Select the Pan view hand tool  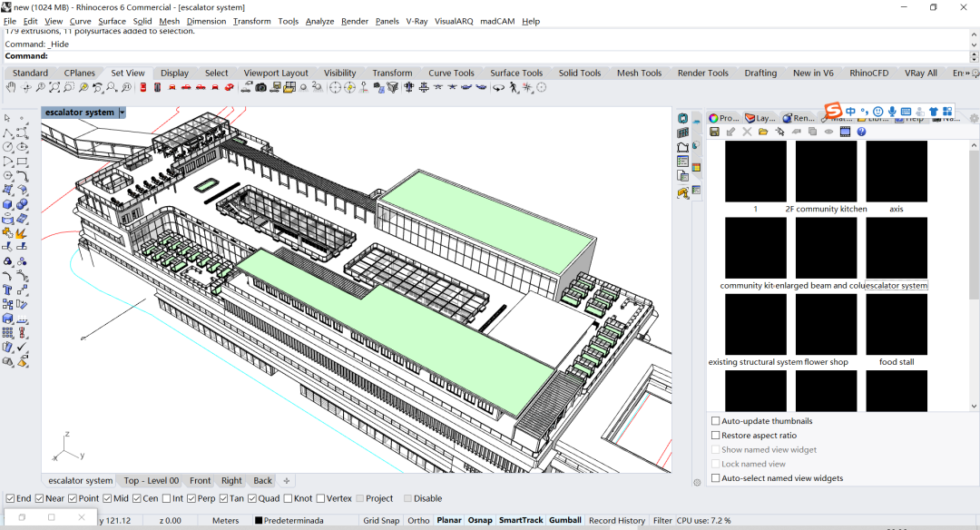tap(11, 88)
